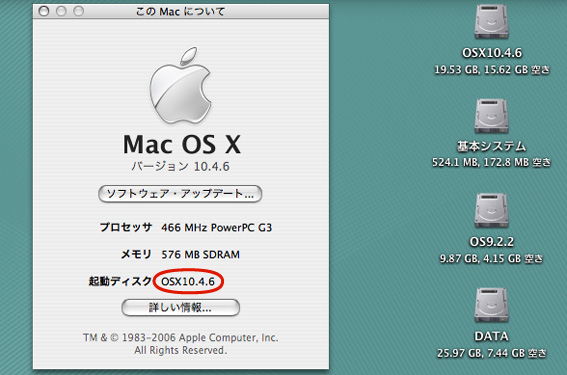This screenshot has width=567, height=375.
Task: Click the Apple Computer copyright line
Action: click(x=180, y=337)
